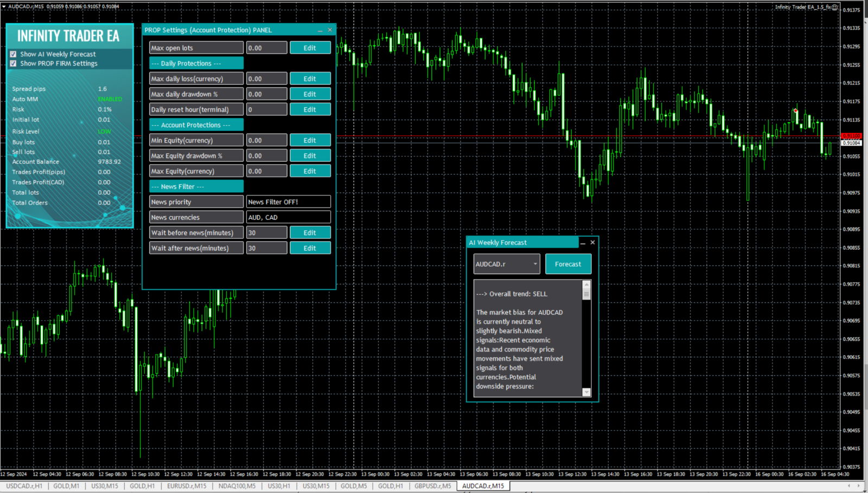Edit the Wait before news(minutes) value
This screenshot has height=493, width=868.
310,233
